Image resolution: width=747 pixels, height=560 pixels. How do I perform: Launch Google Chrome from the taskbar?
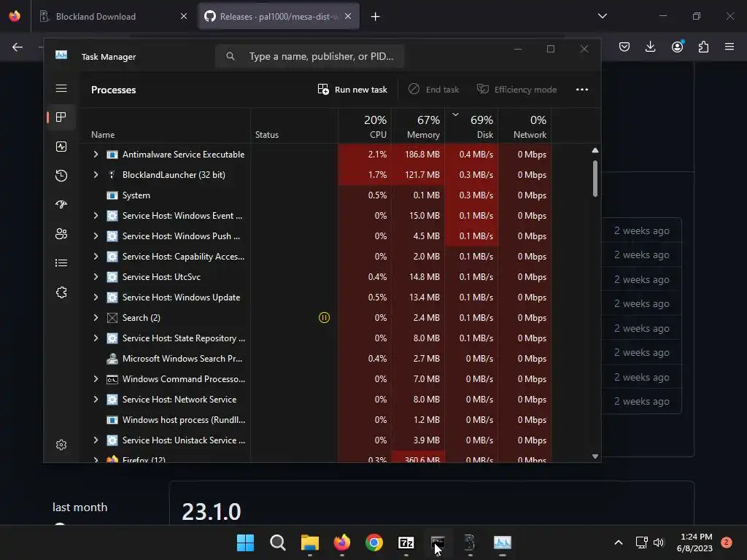coord(374,542)
